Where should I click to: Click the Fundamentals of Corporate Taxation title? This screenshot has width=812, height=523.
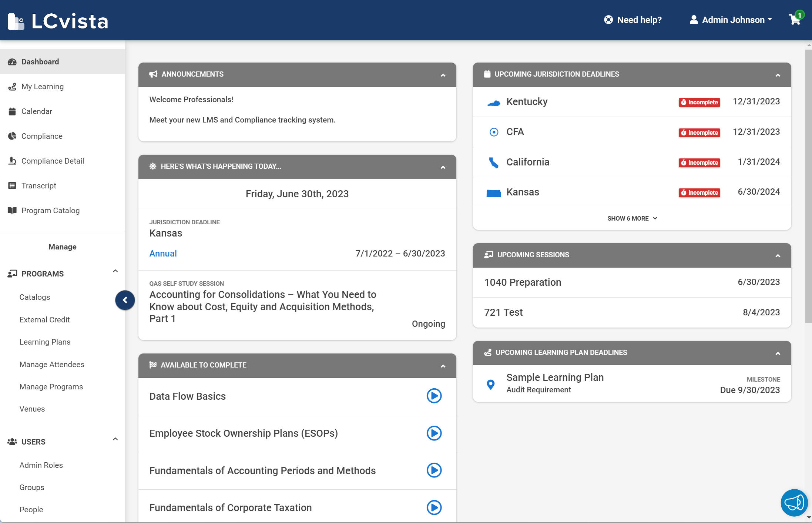[230, 508]
